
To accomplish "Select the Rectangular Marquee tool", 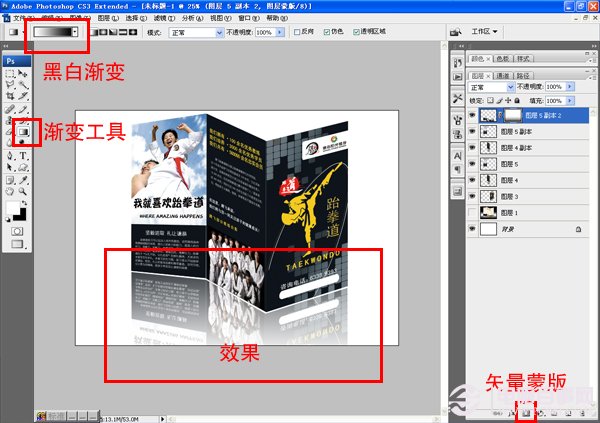I will point(10,73).
